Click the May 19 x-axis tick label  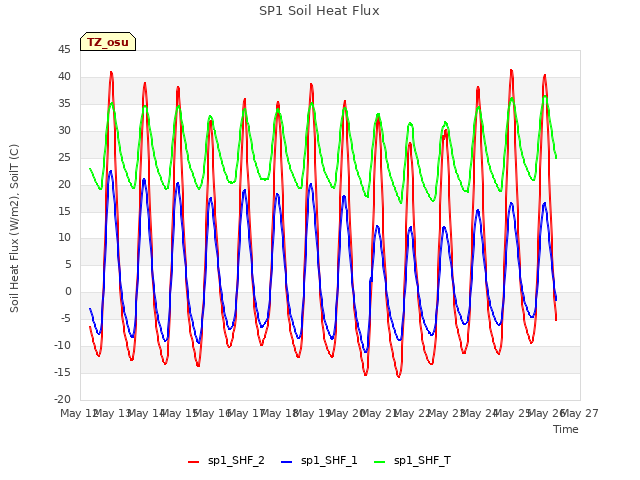[x=313, y=414]
